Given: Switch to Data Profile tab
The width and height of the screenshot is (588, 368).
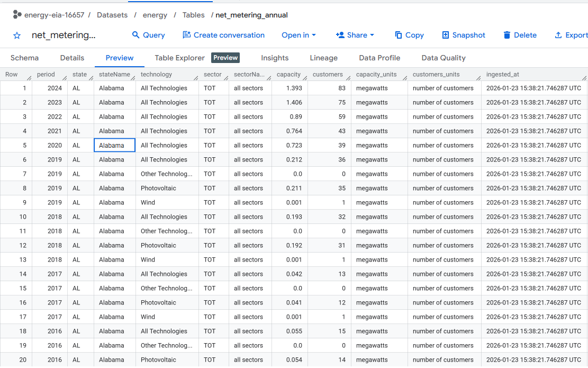Looking at the screenshot, I should (379, 58).
